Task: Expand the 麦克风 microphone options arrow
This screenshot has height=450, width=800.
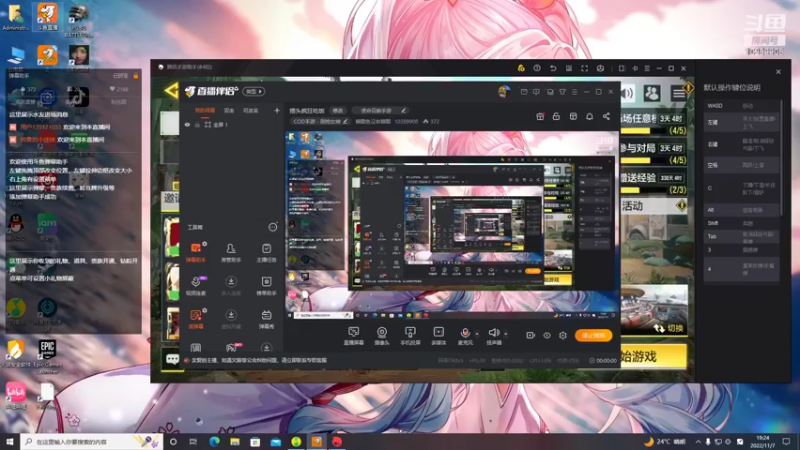Action: [477, 334]
